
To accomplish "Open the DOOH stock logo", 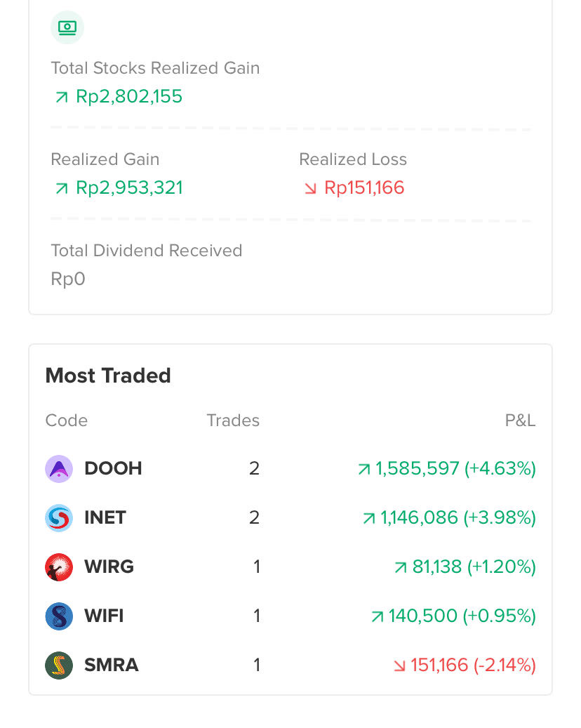I will tap(59, 469).
